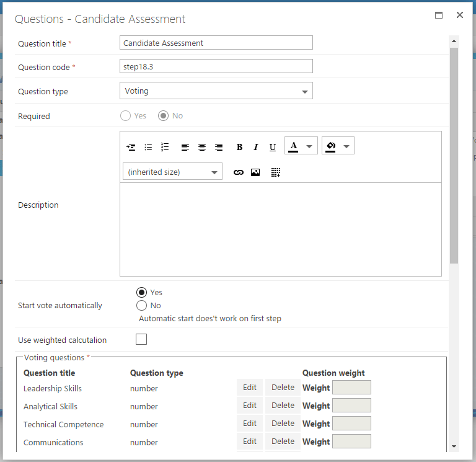The height and width of the screenshot is (462, 476).
Task: Center-align the description text
Action: pos(202,148)
